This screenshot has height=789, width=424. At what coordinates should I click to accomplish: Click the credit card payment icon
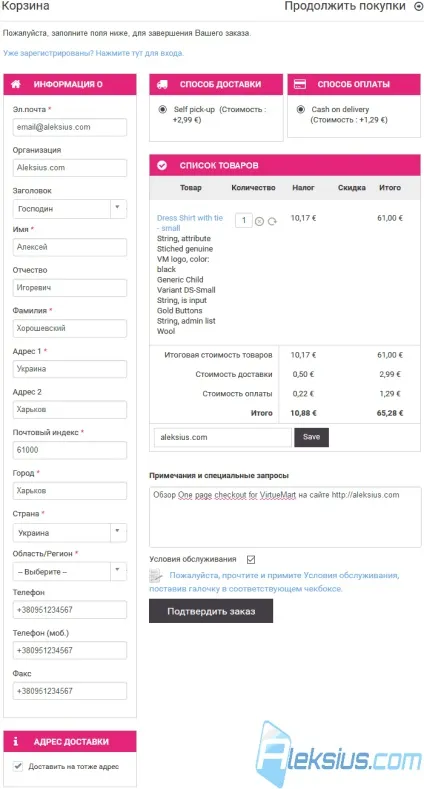point(300,84)
